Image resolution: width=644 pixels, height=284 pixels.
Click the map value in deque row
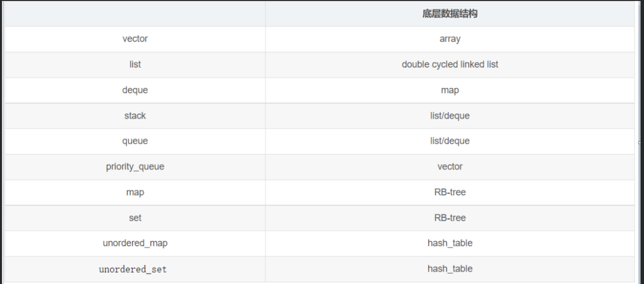pyautogui.click(x=449, y=90)
